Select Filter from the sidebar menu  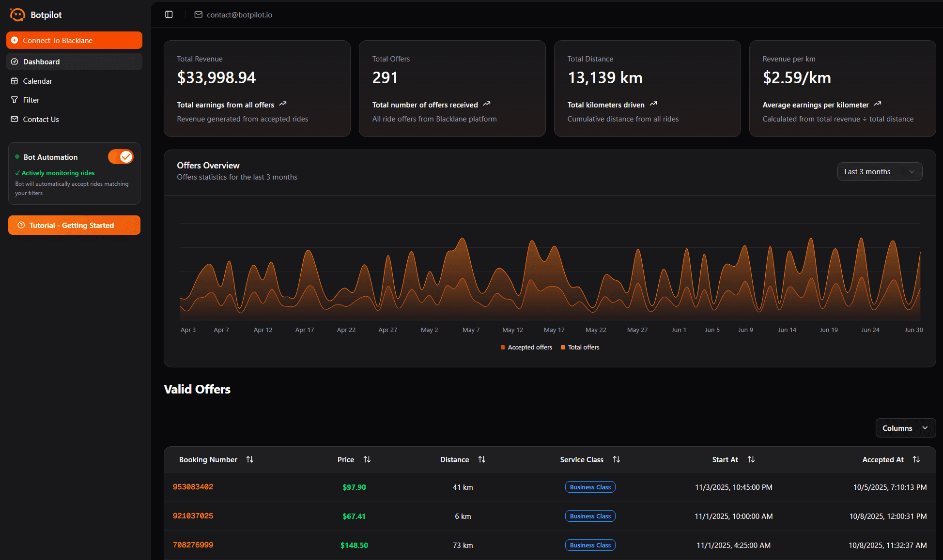point(31,100)
